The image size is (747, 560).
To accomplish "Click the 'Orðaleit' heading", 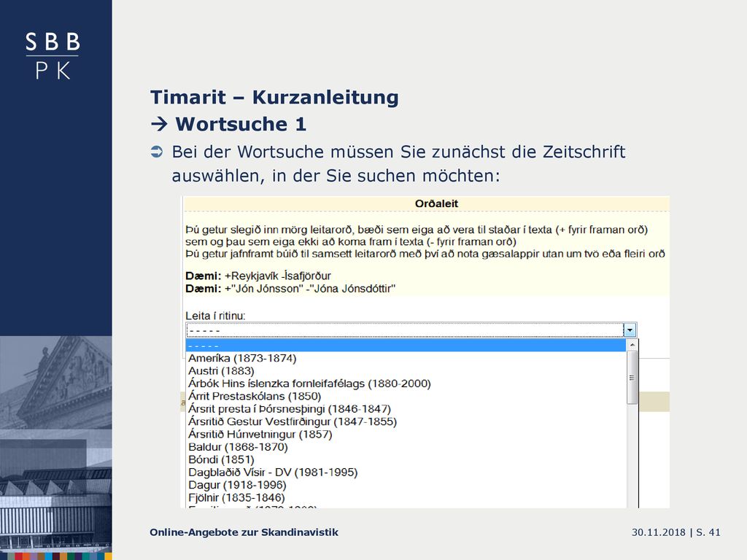I will click(x=436, y=203).
